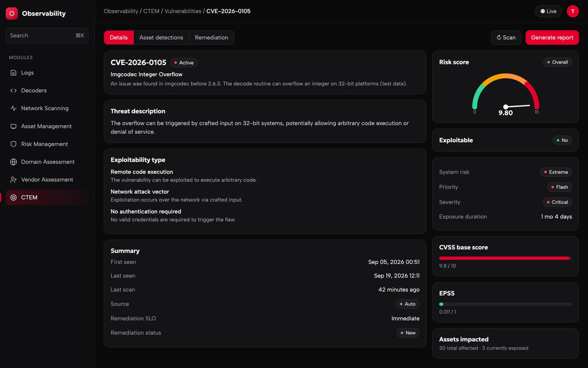Select '42 minutes ago' last scan value

399,290
